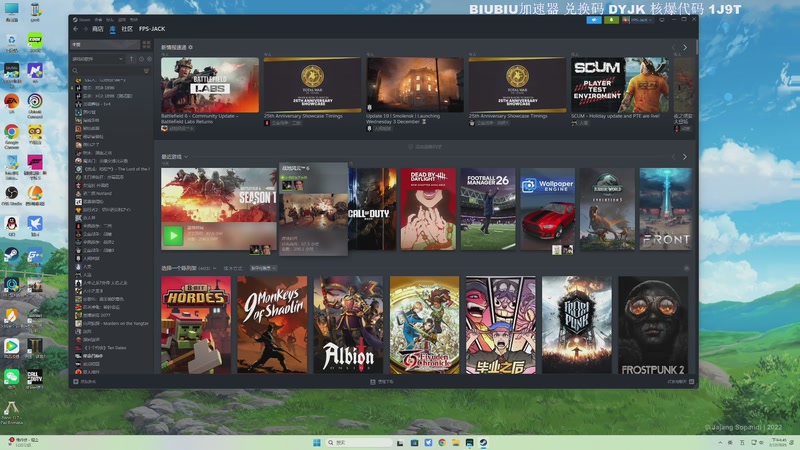
Task: Open the 8-Bit Hordes game cover
Action: [196, 325]
